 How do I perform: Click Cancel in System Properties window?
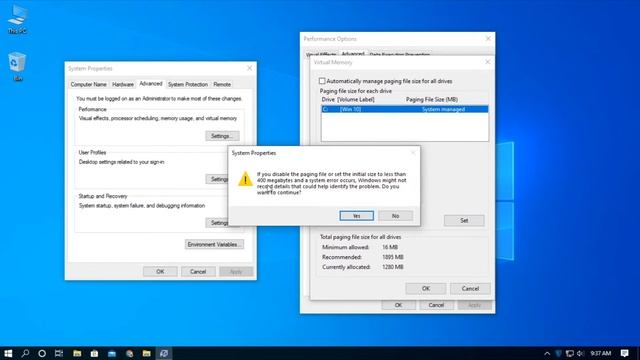tap(198, 271)
